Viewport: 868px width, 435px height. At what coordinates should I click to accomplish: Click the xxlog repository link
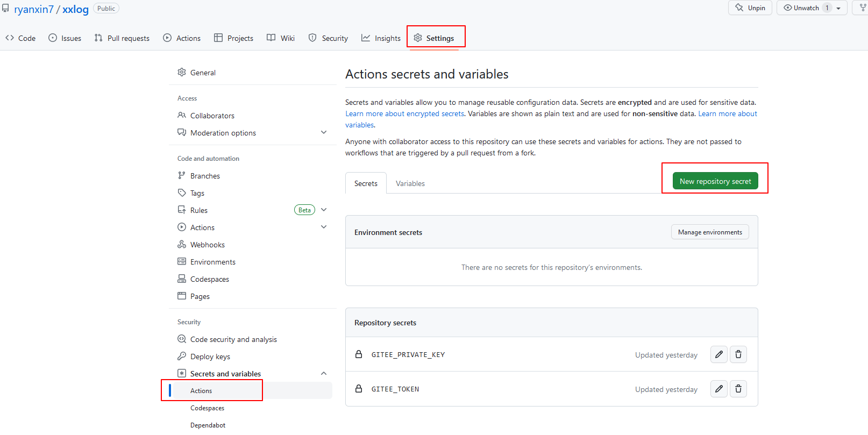[75, 9]
